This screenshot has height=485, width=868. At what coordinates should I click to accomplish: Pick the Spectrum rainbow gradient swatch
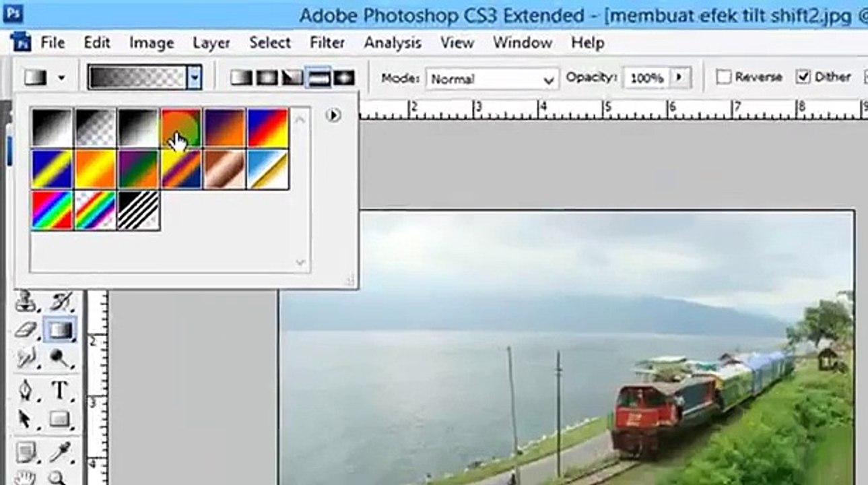pos(52,210)
